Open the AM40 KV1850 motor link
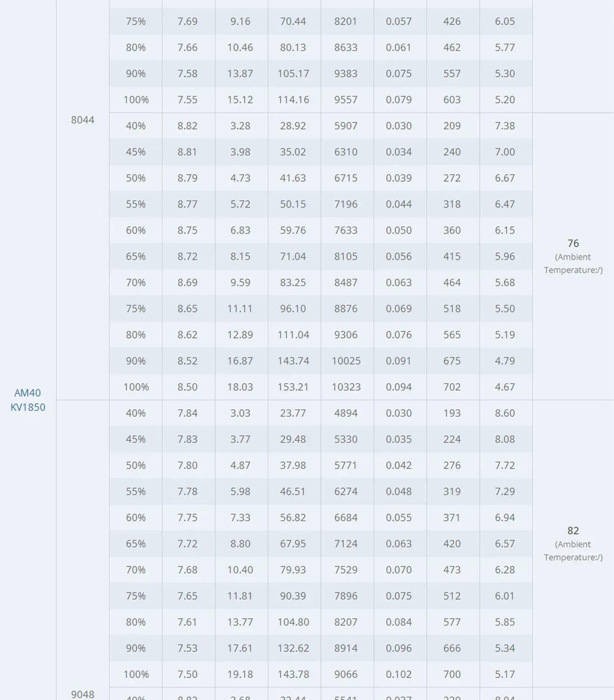 point(28,400)
